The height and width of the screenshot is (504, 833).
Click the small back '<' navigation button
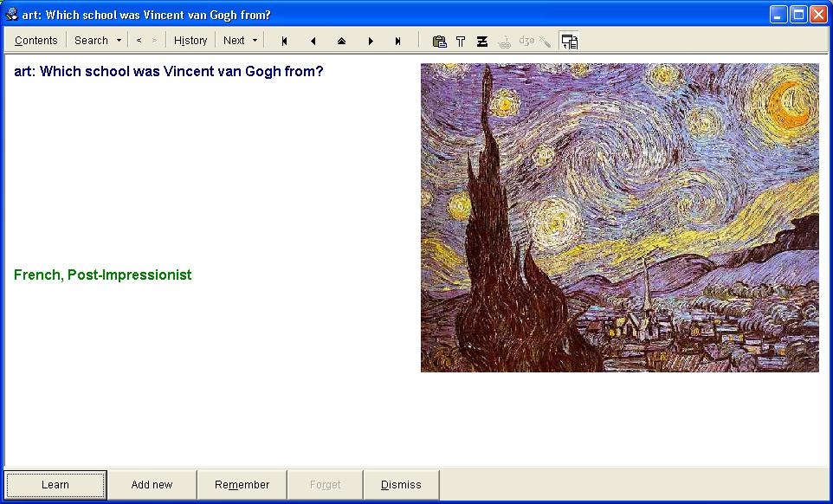click(x=139, y=41)
